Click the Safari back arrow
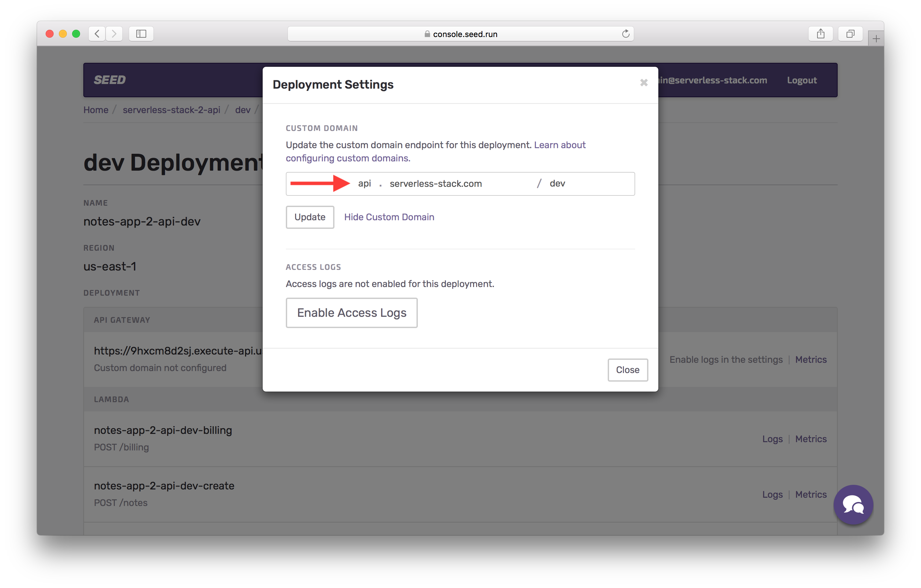Screen dimensions: 921x588 97,34
